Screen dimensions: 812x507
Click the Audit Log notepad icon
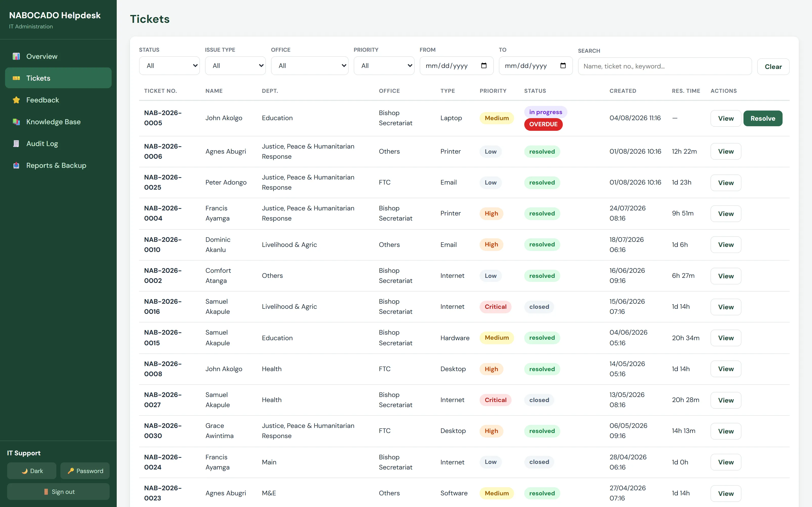[x=16, y=143]
